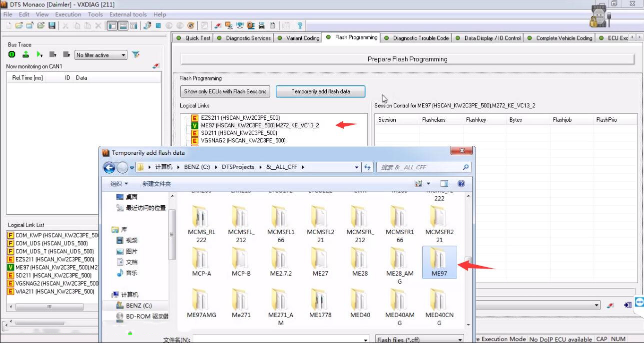Switch to the Quick Test tab

[193, 38]
